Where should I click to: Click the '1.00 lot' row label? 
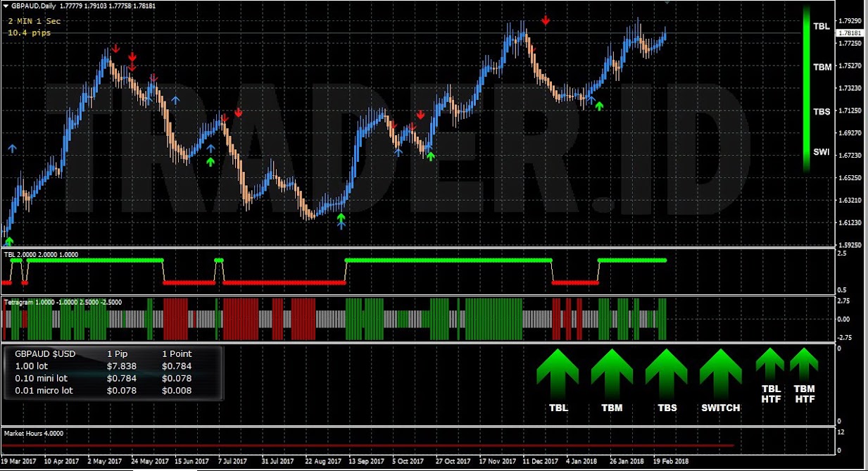(32, 366)
